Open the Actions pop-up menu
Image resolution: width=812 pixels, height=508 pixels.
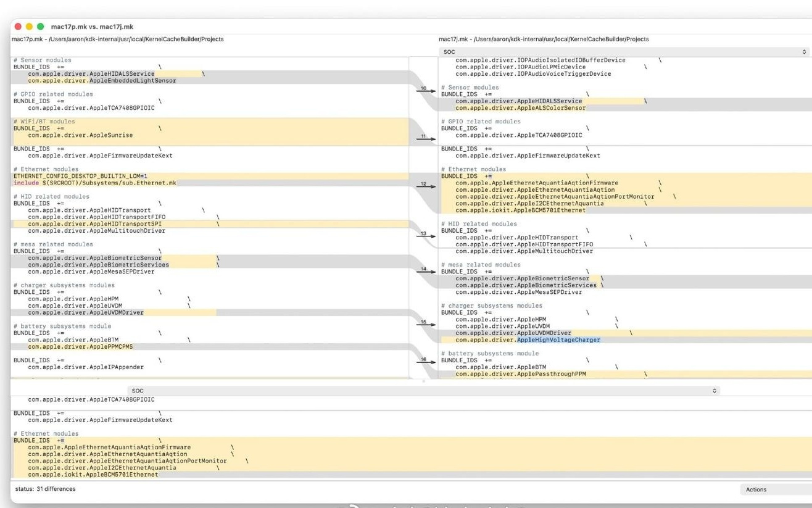775,489
